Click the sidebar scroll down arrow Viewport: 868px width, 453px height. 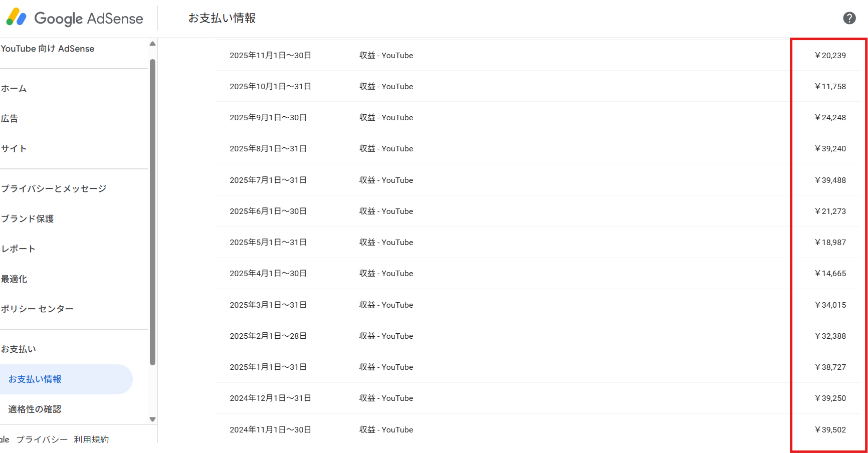click(152, 419)
